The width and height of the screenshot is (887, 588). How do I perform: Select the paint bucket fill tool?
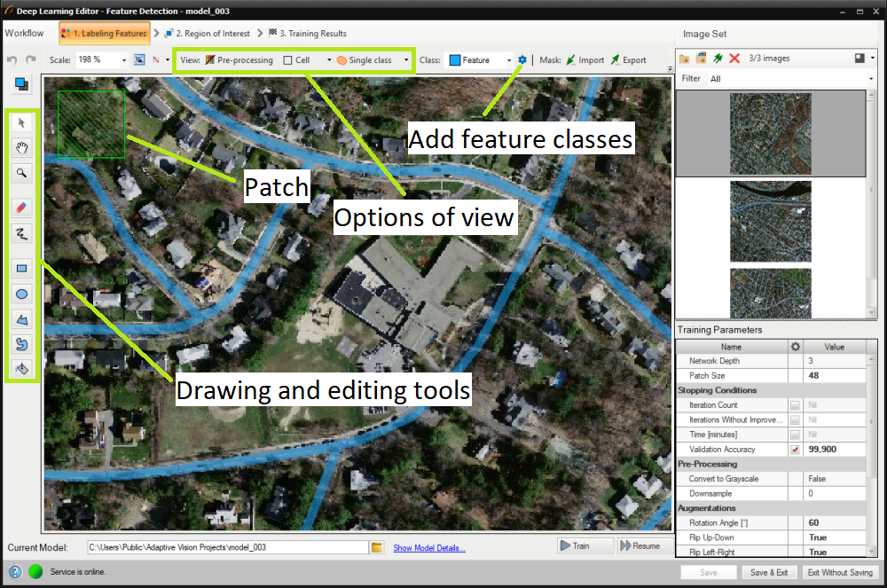click(x=22, y=368)
